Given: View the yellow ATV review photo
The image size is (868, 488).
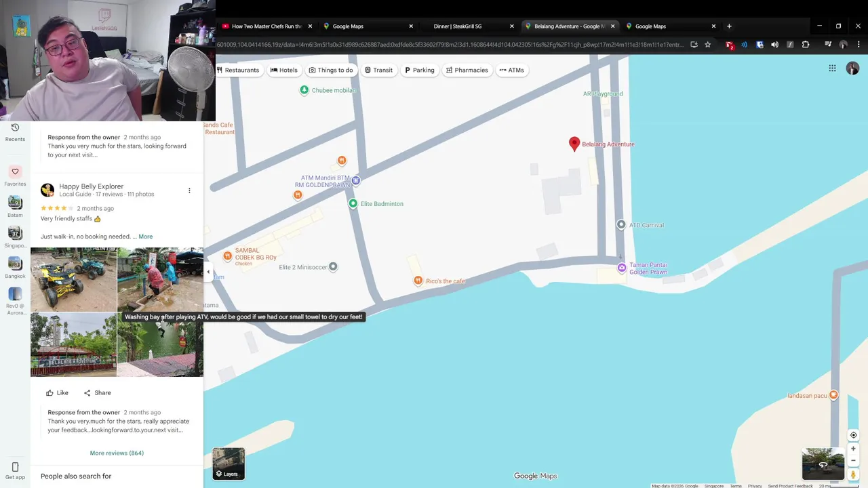Looking at the screenshot, I should coord(73,279).
